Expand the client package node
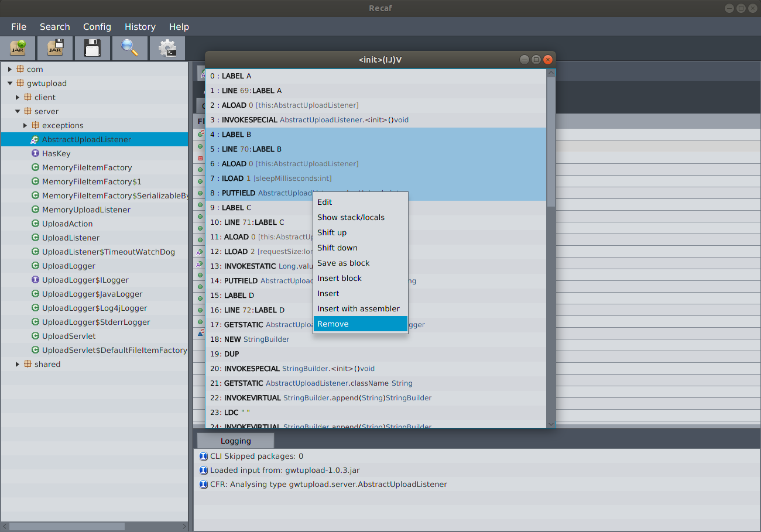This screenshot has height=532, width=761. [x=18, y=97]
